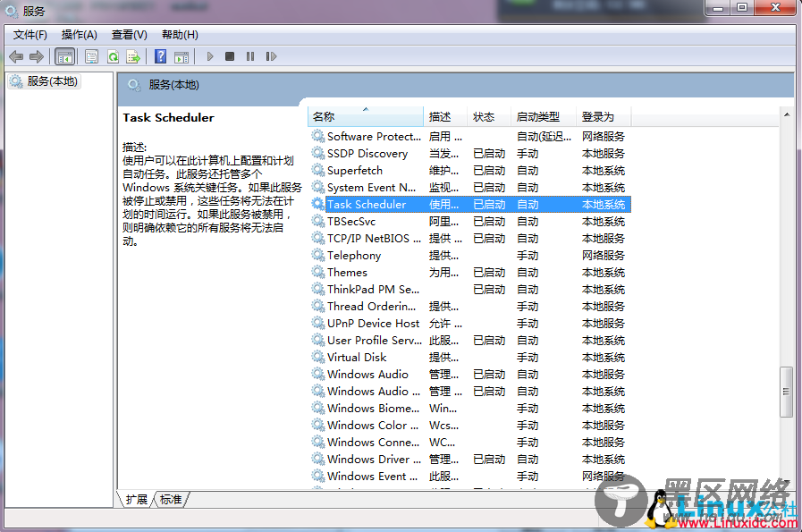Sort by the 描述 column header
802x532 pixels.
(445, 116)
